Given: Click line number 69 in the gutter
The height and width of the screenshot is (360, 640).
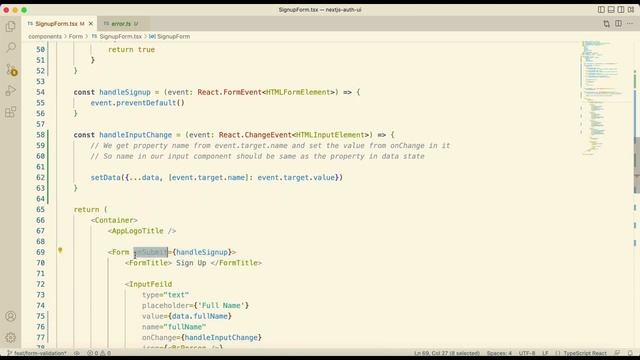Looking at the screenshot, I should [40, 252].
